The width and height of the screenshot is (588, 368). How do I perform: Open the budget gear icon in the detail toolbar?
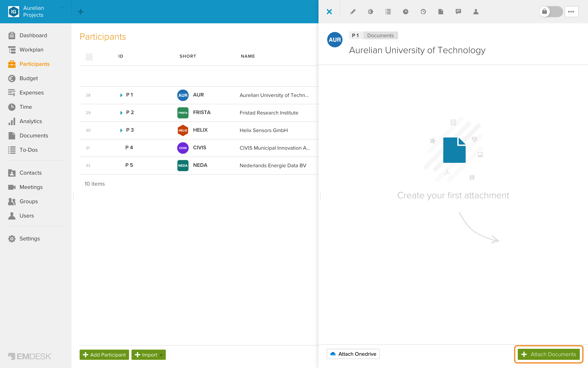pyautogui.click(x=370, y=12)
